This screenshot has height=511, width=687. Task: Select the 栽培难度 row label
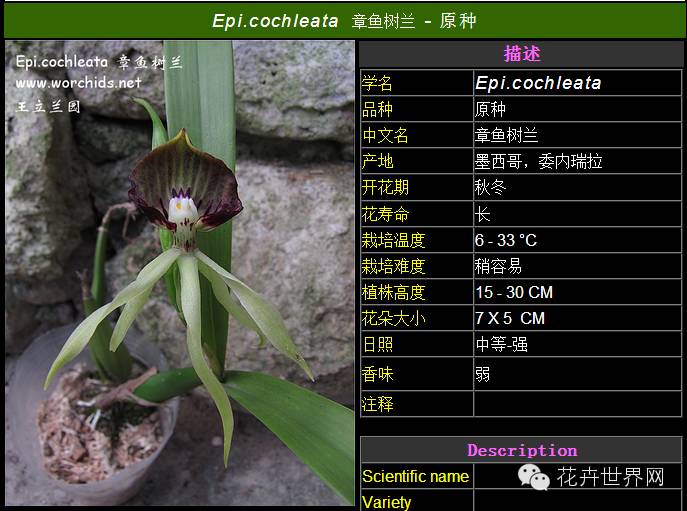click(x=393, y=266)
